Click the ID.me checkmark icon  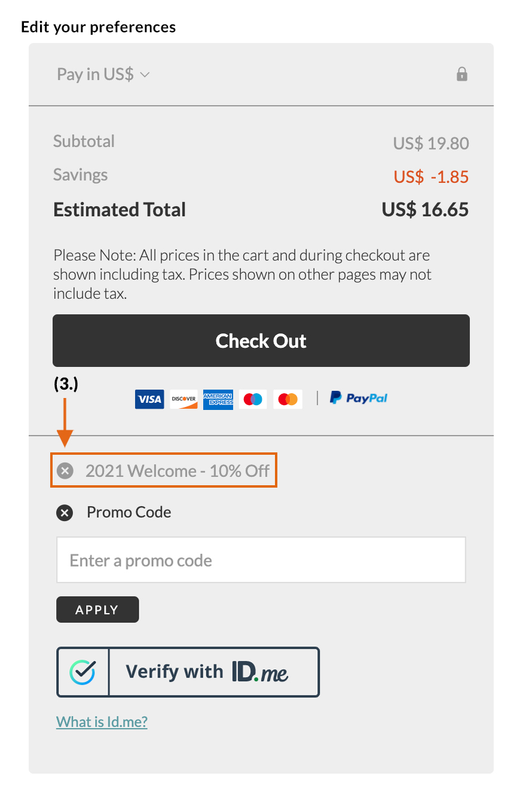(x=82, y=672)
